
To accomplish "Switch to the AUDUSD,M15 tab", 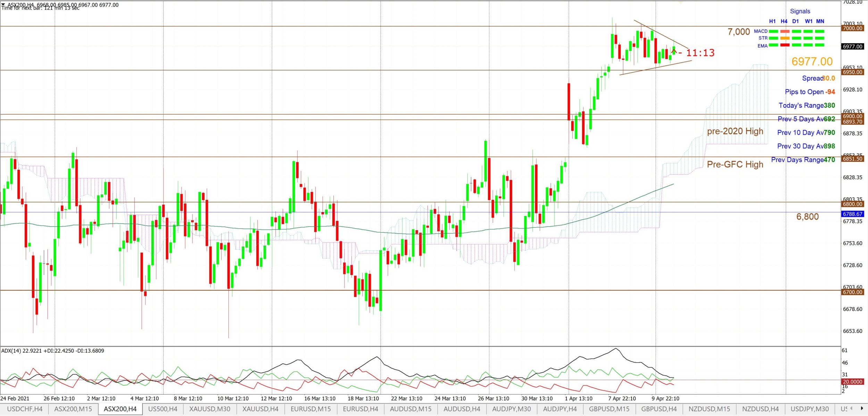I will [411, 409].
